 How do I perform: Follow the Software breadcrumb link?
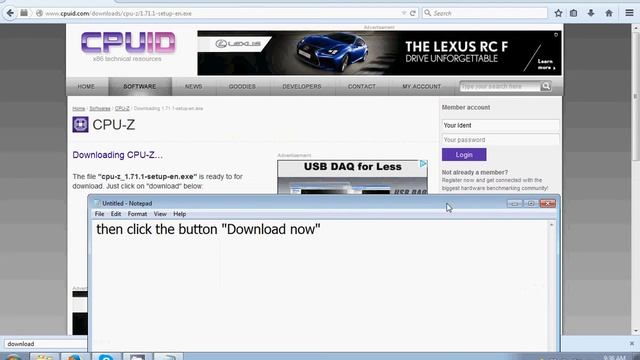(x=100, y=109)
